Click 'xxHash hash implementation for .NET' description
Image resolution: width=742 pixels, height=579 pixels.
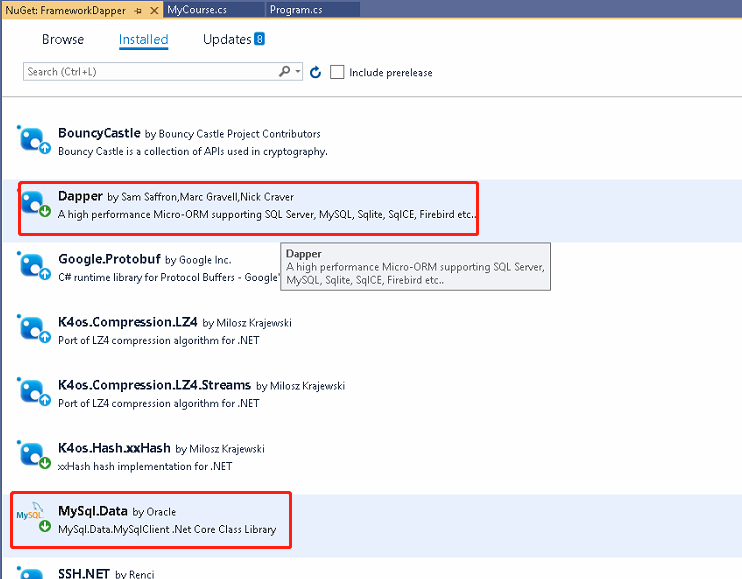(x=145, y=466)
